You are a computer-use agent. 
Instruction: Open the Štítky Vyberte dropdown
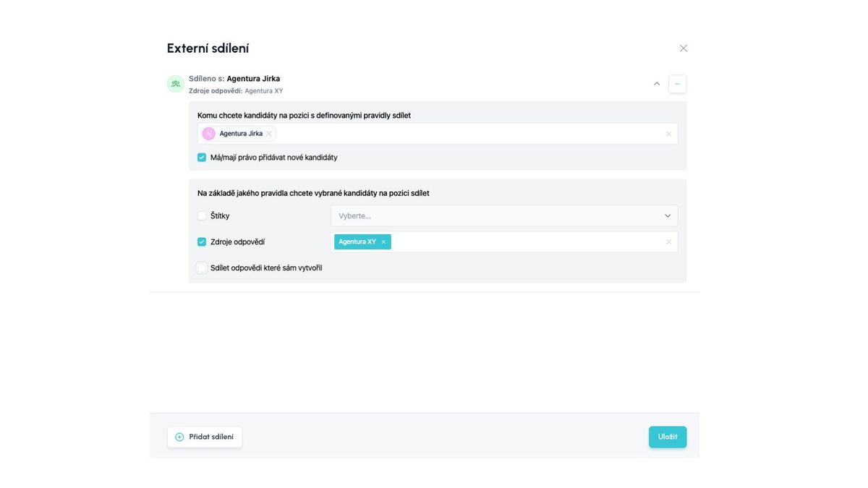click(492, 216)
